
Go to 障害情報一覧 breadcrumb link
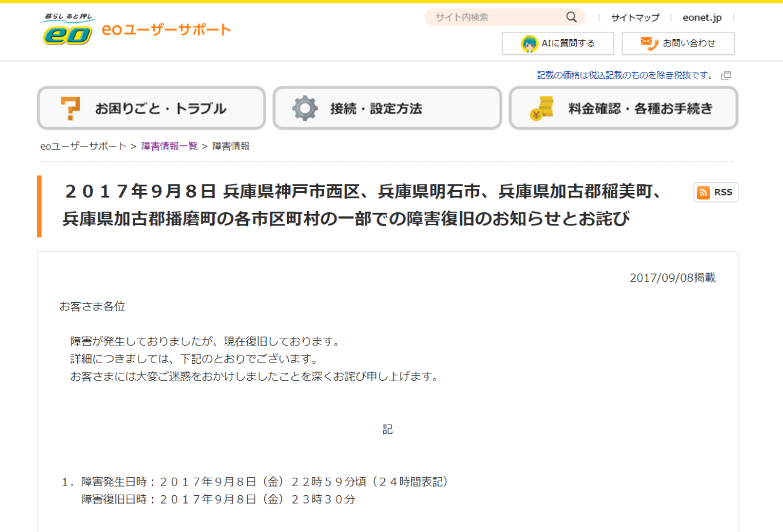click(170, 146)
